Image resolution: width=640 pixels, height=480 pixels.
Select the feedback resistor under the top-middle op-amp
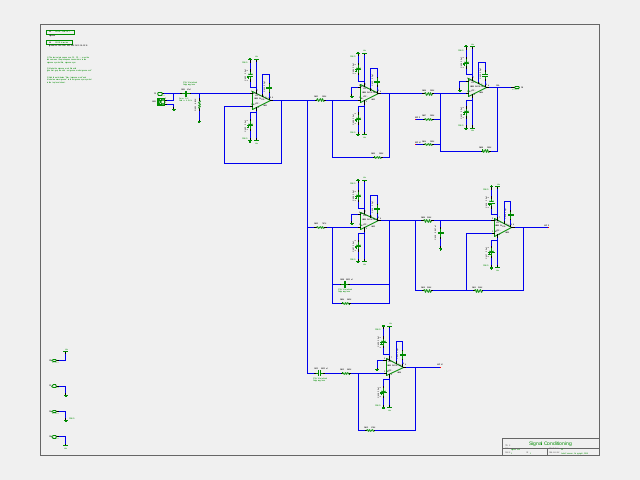tap(378, 157)
